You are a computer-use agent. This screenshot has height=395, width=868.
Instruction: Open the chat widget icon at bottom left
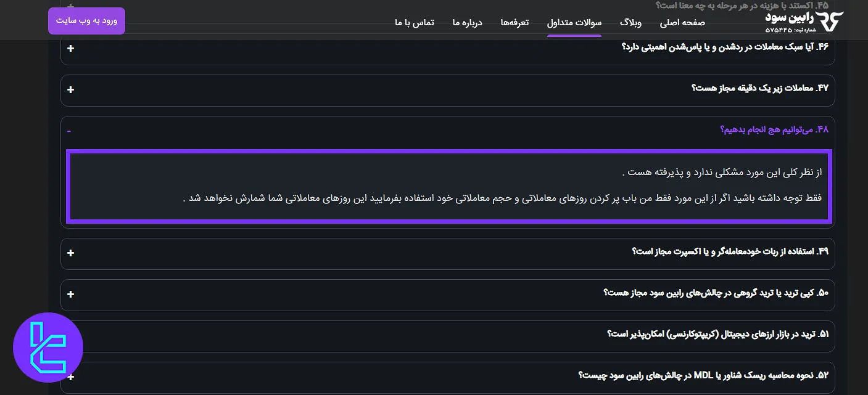pyautogui.click(x=48, y=347)
